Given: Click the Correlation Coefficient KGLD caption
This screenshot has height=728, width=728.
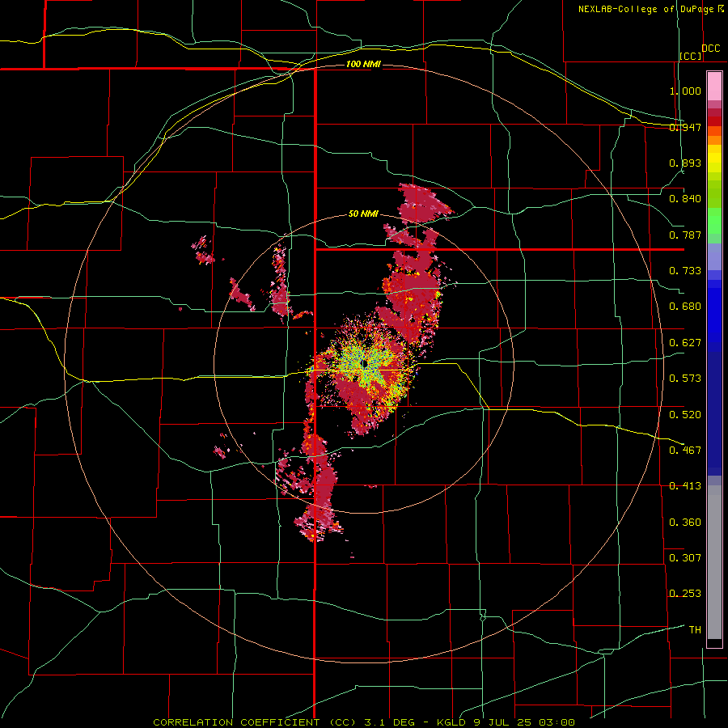Looking at the screenshot, I should click(364, 722).
